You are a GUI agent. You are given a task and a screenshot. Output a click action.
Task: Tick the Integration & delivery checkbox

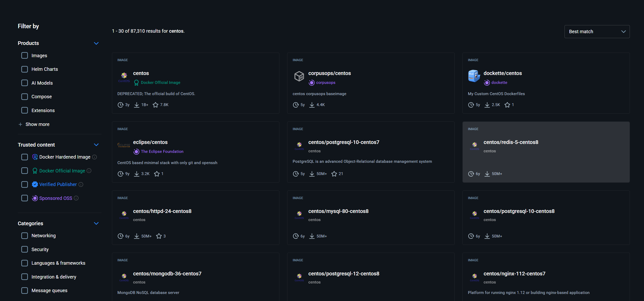(25, 277)
